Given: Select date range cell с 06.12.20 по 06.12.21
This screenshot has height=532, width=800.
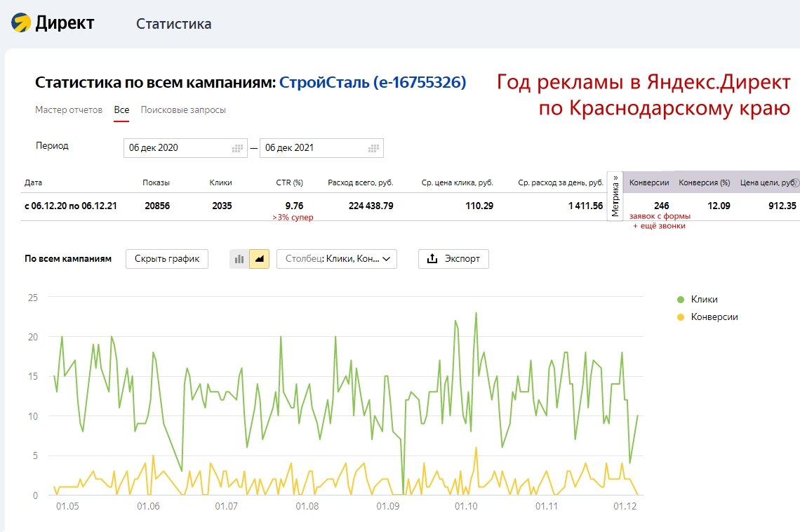Looking at the screenshot, I should (70, 206).
